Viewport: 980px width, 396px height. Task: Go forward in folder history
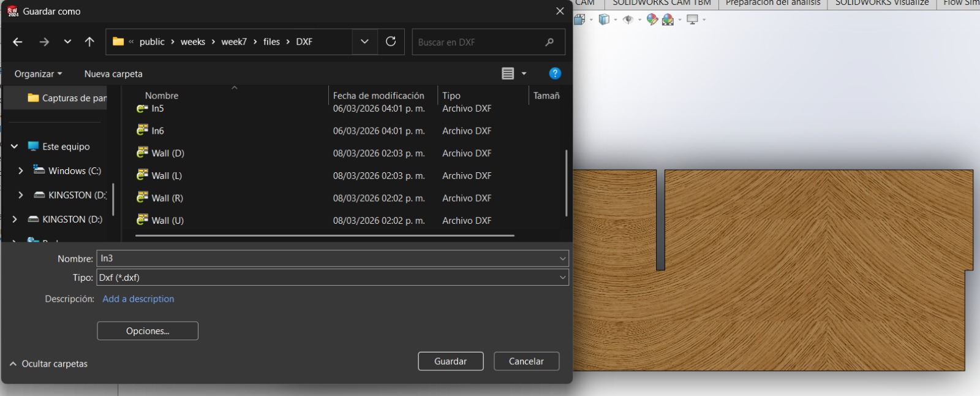[x=44, y=42]
